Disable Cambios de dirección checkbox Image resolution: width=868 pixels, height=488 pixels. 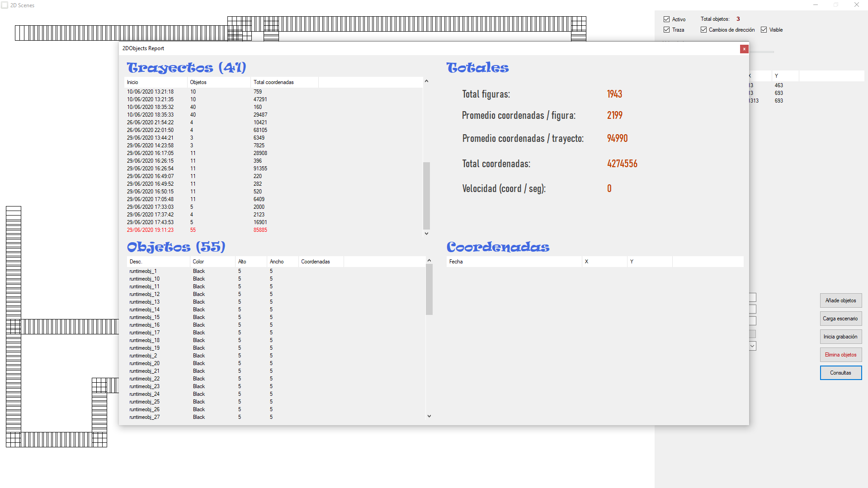click(x=703, y=30)
